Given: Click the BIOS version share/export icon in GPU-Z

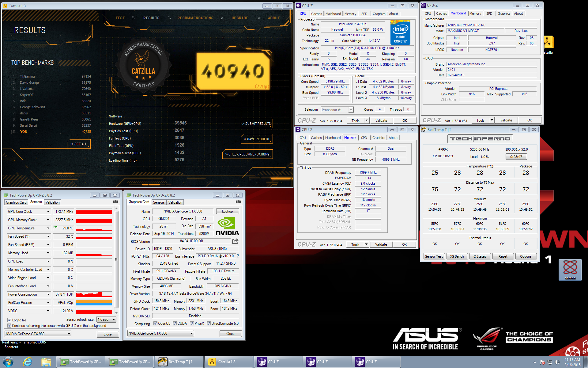Looking at the screenshot, I should click(x=235, y=241).
